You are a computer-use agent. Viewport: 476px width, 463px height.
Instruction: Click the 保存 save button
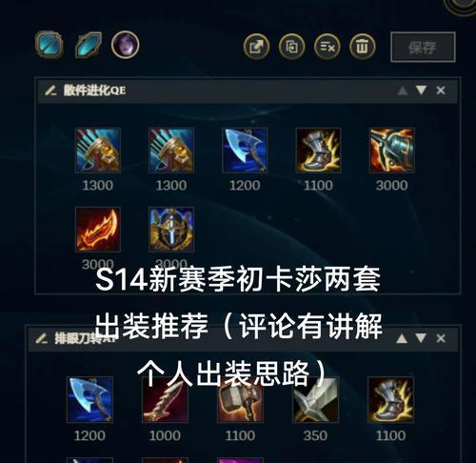pyautogui.click(x=423, y=47)
